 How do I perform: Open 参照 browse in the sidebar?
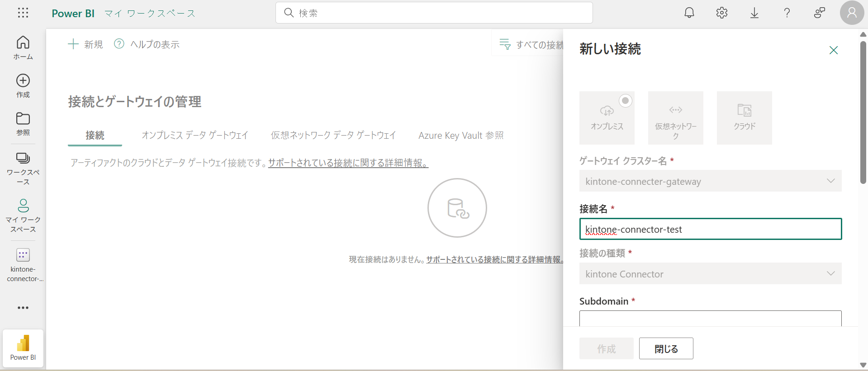click(23, 124)
